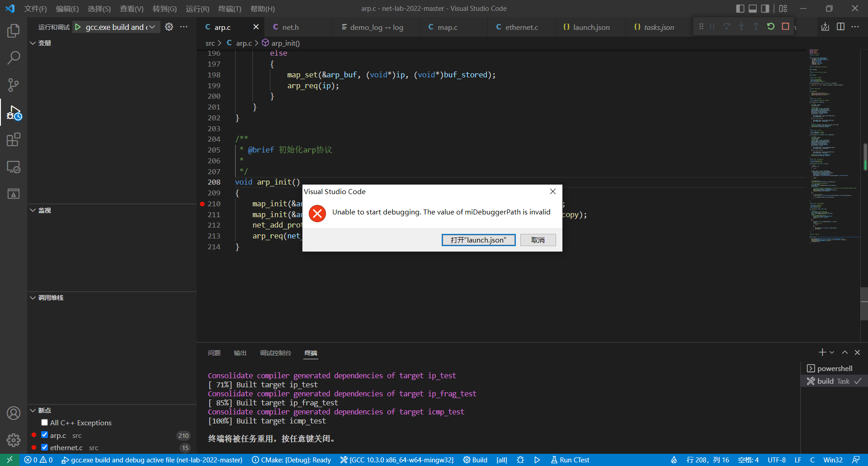
Task: Open Manage gear in activity bar
Action: [14, 440]
